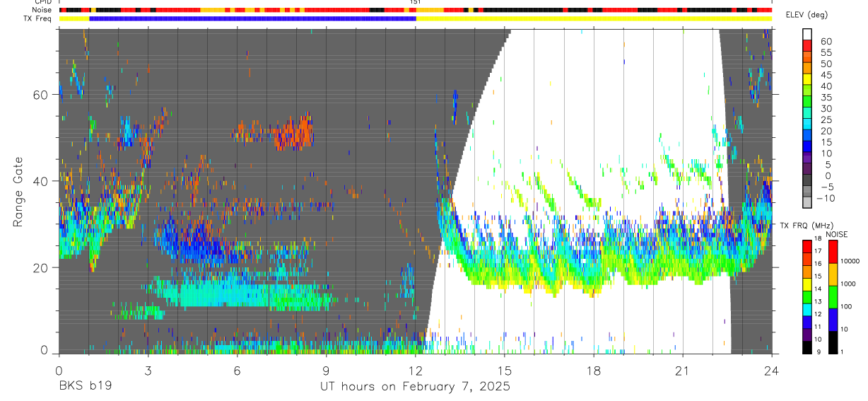Pick the red segment of the ELEV color bar
The width and height of the screenshot is (868, 401).
808,45
